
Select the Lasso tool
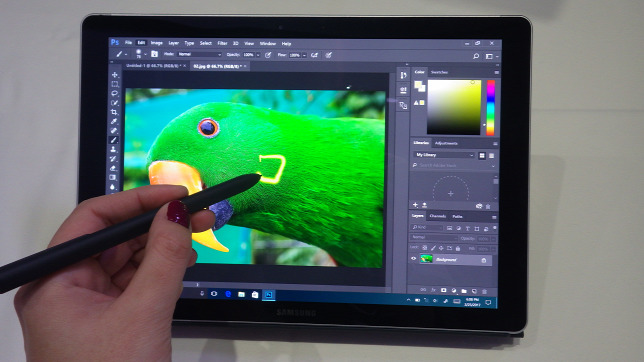click(x=115, y=94)
